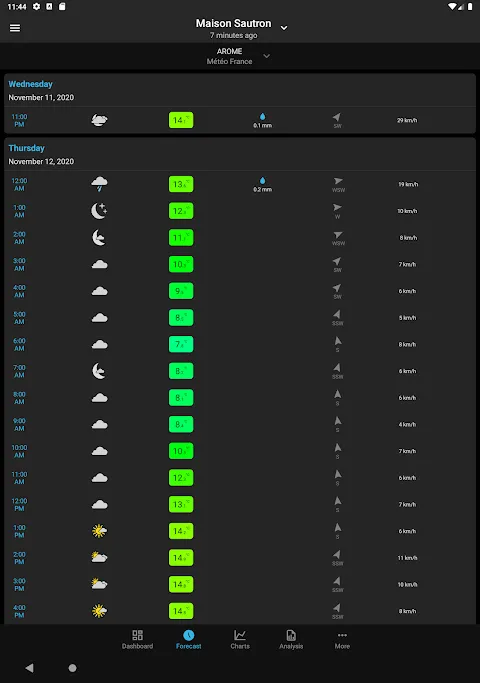Image resolution: width=480 pixels, height=683 pixels.
Task: Tap the sunny icon at 1:00 PM
Action: tap(99, 531)
